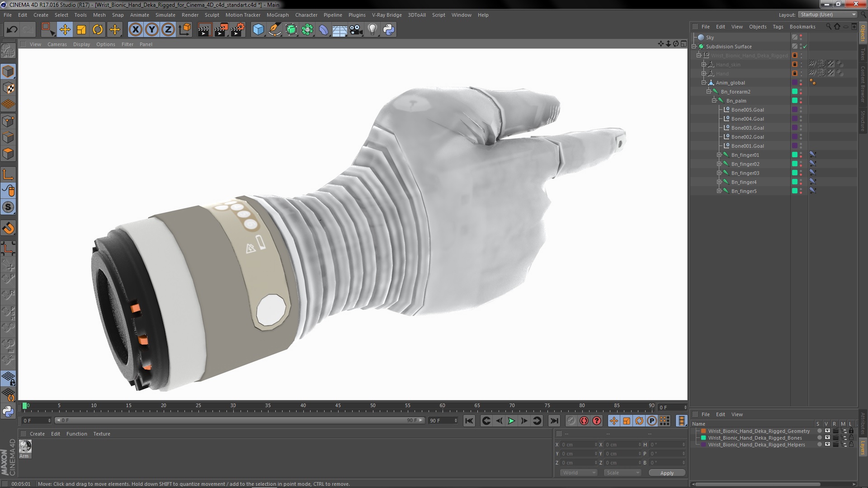Activate the Scale tool
The image size is (868, 488).
81,30
